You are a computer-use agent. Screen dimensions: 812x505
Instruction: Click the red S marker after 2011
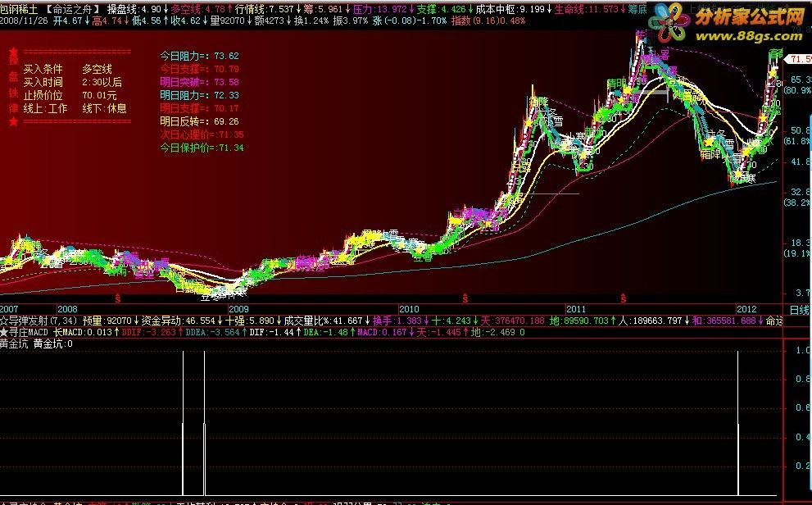point(624,298)
